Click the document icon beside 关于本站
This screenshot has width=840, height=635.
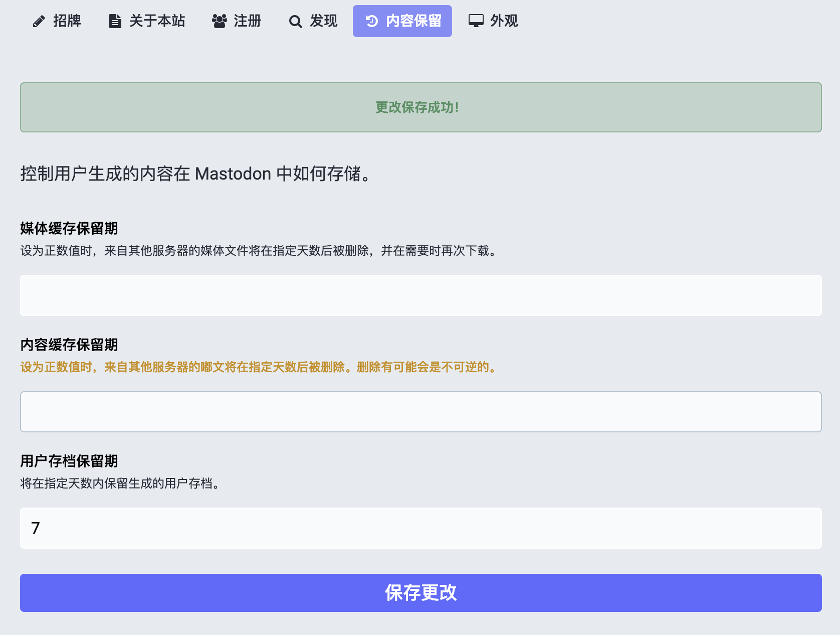(115, 22)
